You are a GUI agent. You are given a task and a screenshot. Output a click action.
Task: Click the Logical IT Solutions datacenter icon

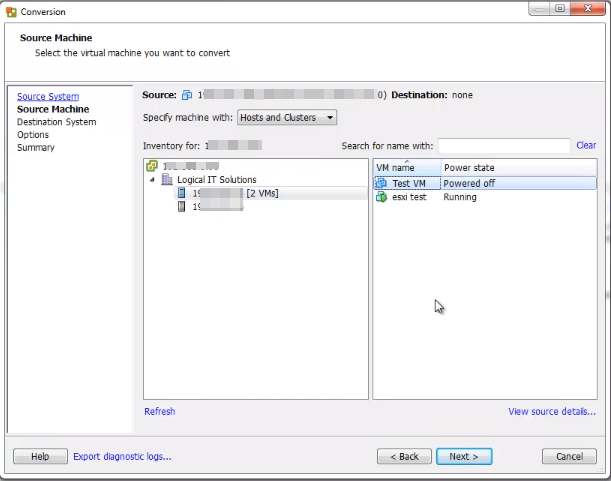(167, 179)
